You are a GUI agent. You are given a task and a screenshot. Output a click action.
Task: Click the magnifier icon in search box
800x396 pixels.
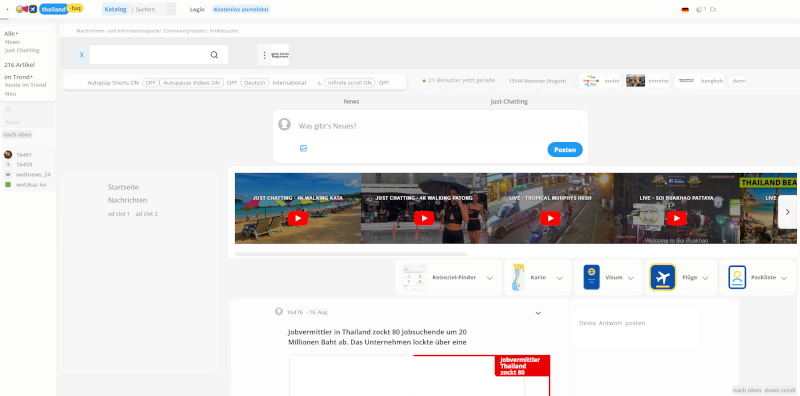[x=214, y=55]
